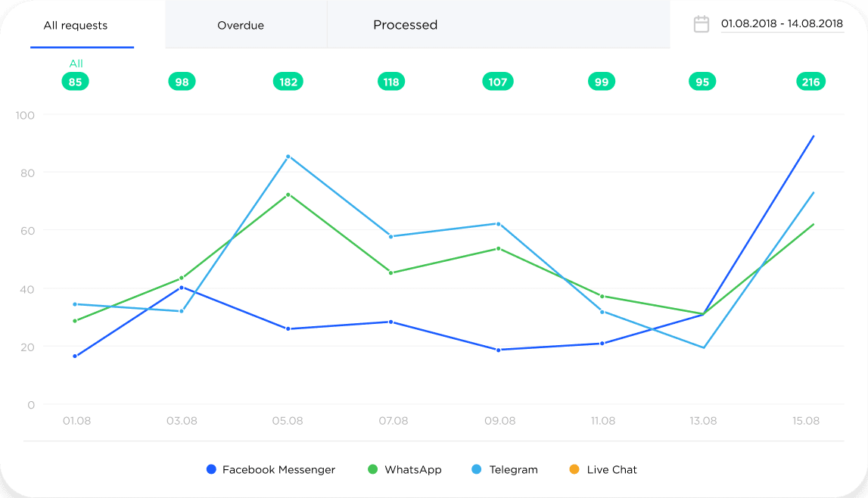Toggle Facebook Messenger series in legend
This screenshot has height=498, width=868.
[x=278, y=469]
